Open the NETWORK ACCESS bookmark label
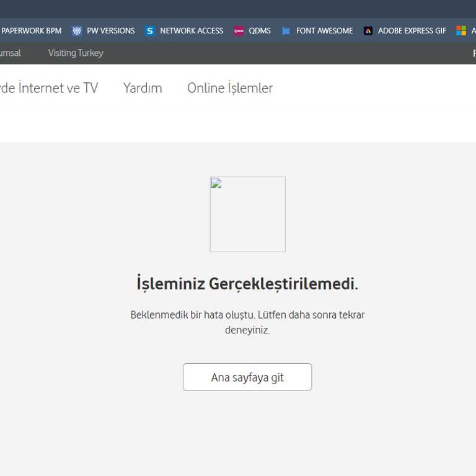 coord(192,30)
